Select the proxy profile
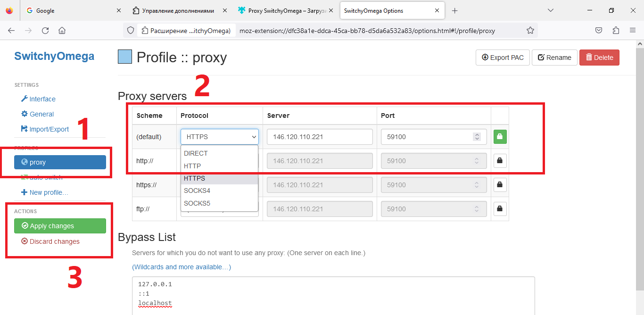 pos(60,162)
